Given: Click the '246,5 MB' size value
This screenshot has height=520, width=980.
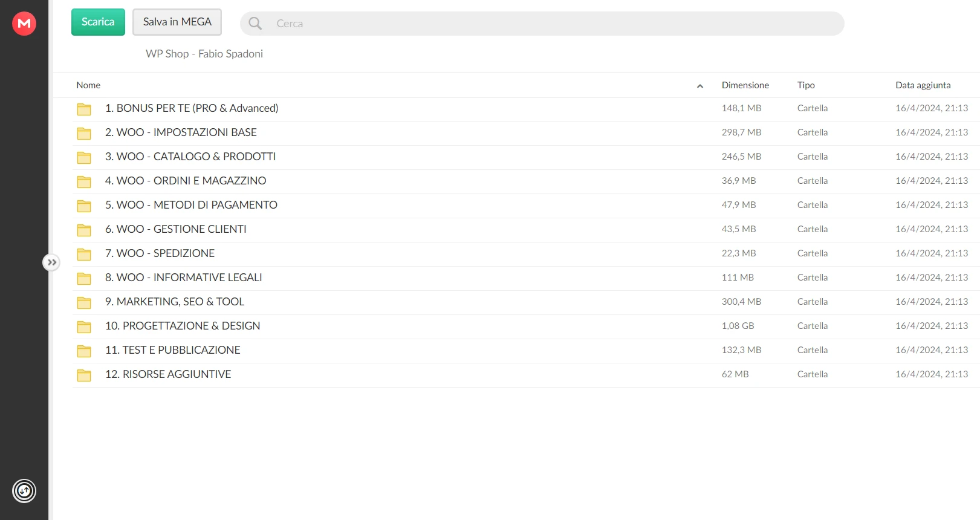Looking at the screenshot, I should coord(741,157).
